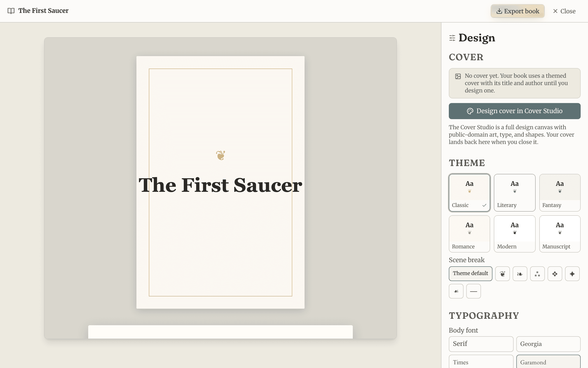The height and width of the screenshot is (368, 588).
Task: Switch to the Literary theme
Action: click(x=515, y=193)
